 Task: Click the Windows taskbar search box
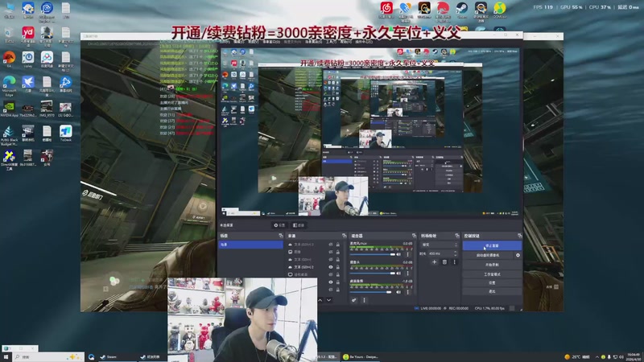(48, 357)
